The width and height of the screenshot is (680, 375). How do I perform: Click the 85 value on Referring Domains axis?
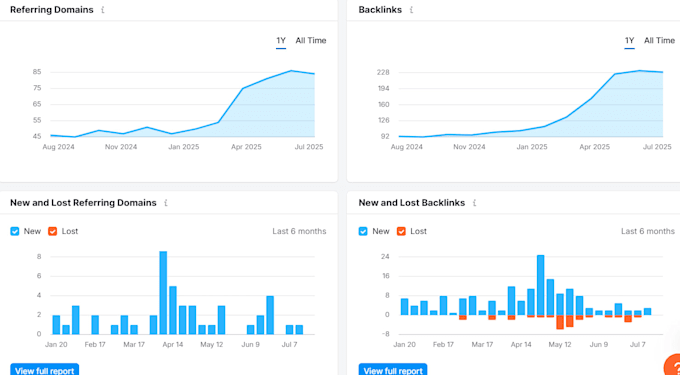pos(37,72)
